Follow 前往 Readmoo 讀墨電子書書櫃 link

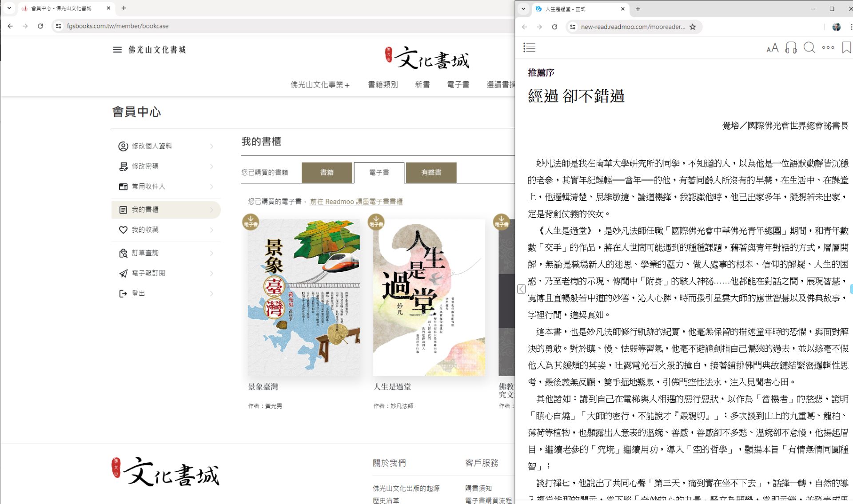point(356,202)
